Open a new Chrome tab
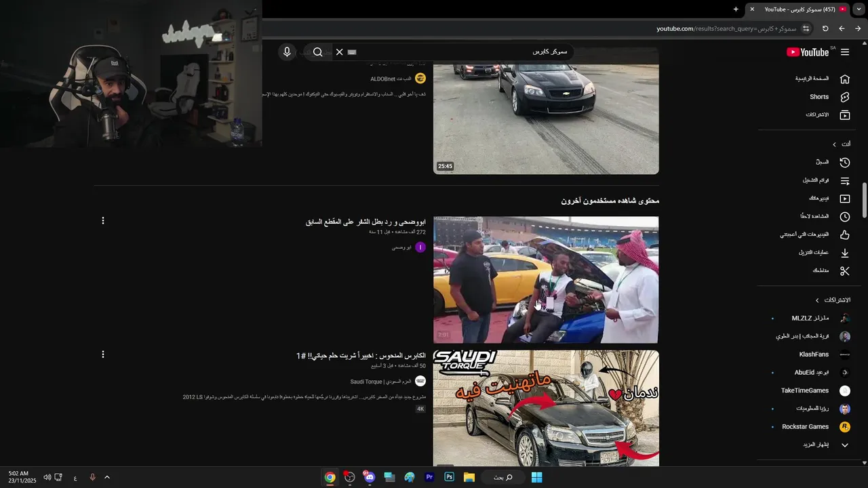 (736, 9)
